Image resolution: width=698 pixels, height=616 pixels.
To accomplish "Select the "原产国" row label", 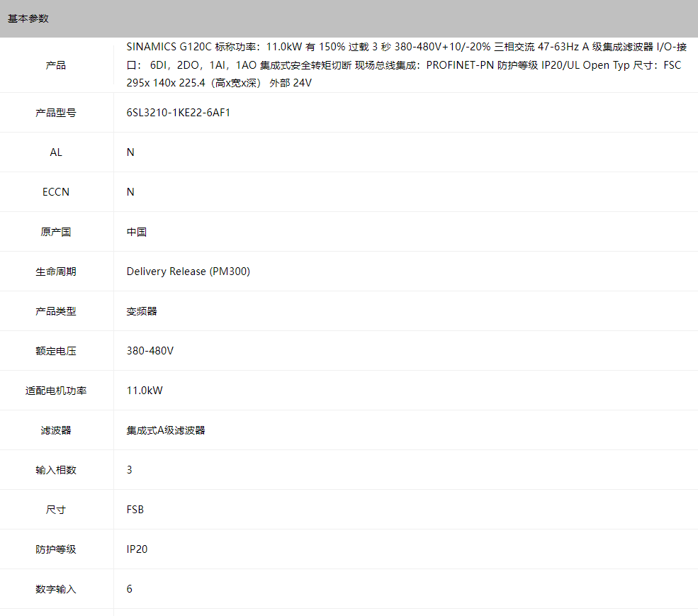I will [x=56, y=232].
